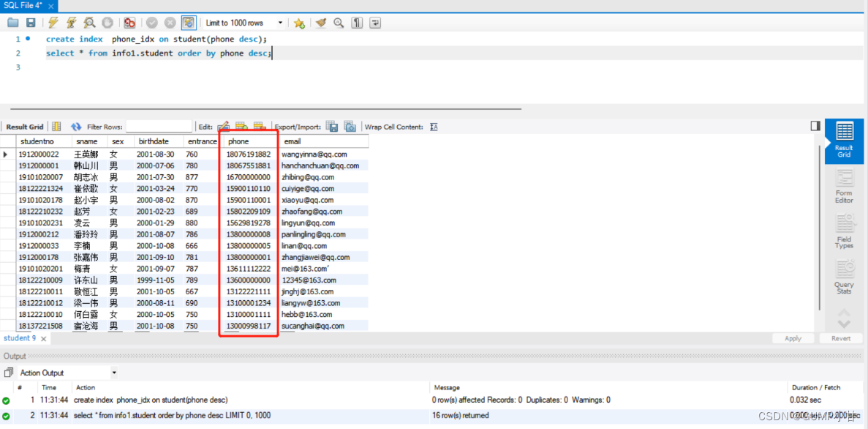Click the copy icon beside Action Output

8,373
